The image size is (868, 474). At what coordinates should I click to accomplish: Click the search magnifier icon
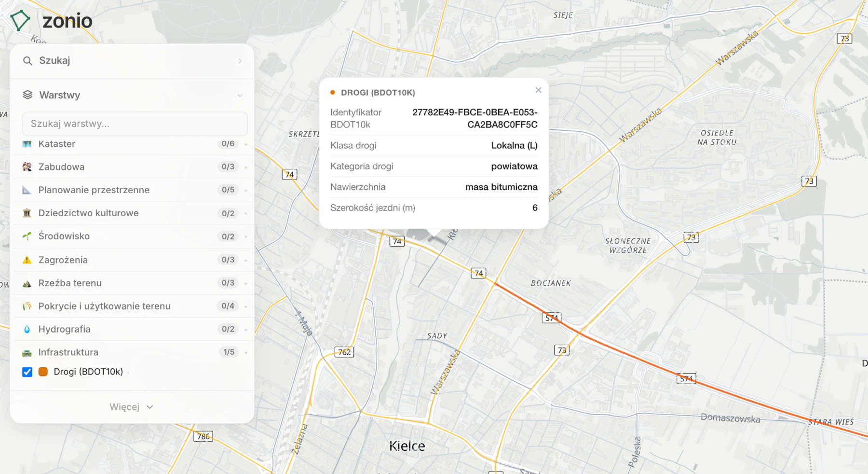click(27, 61)
